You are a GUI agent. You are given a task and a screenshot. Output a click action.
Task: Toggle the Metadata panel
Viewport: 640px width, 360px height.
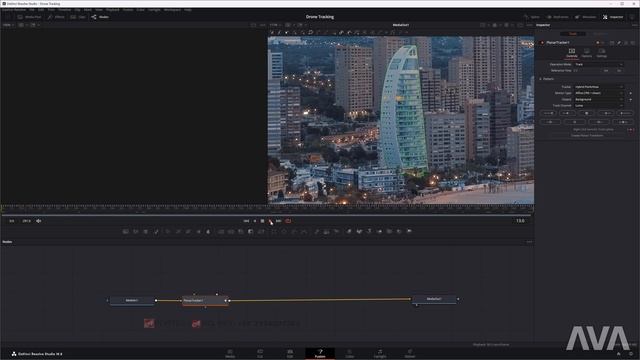click(x=585, y=17)
